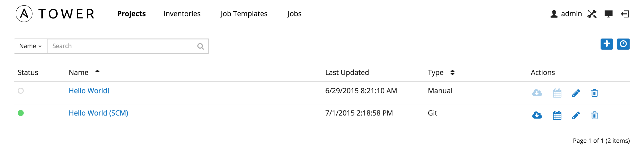Viewport: 644px width, 151px height.
Task: Add a new project with plus button
Action: click(607, 44)
